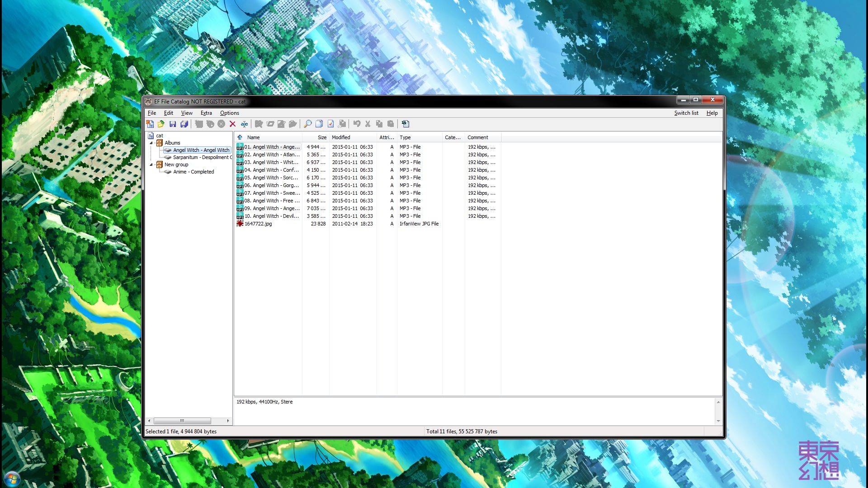This screenshot has height=488, width=868.
Task: Toggle sort direction on the Name column
Action: tap(253, 137)
